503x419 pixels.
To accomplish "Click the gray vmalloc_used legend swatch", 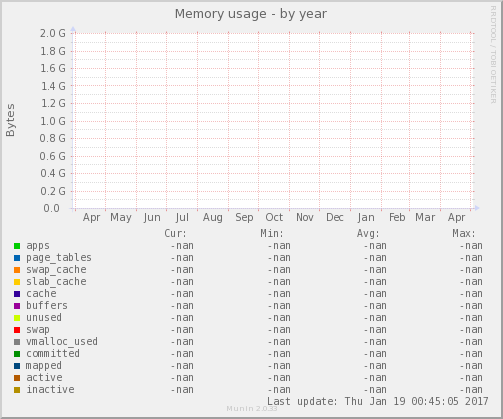I will pos(17,342).
